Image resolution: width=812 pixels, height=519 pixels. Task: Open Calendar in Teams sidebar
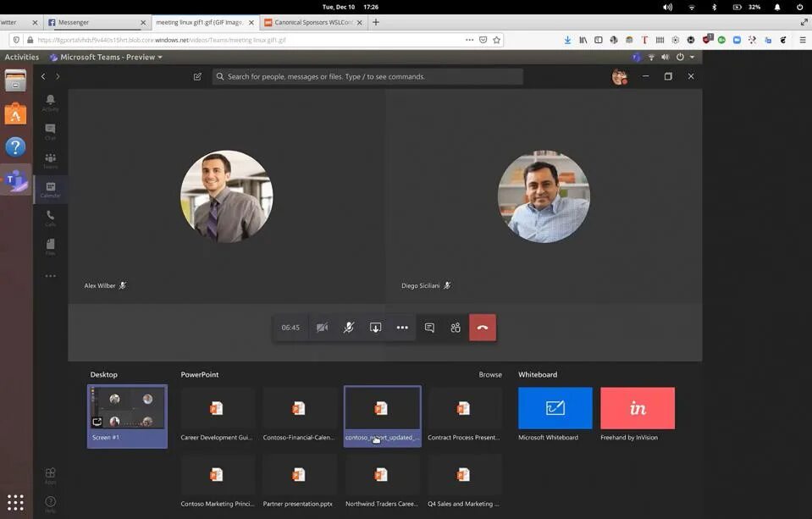pos(50,190)
